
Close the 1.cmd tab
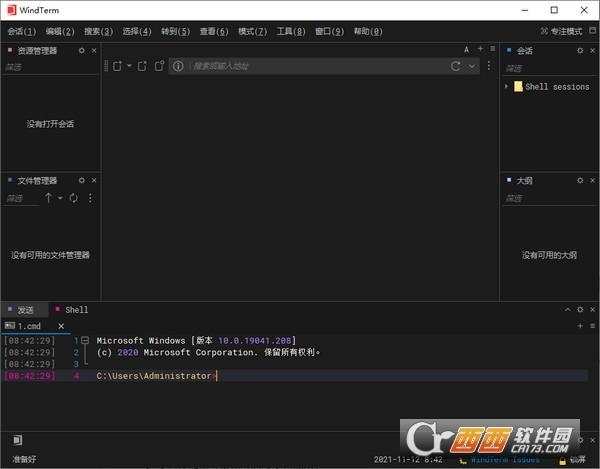coord(61,326)
